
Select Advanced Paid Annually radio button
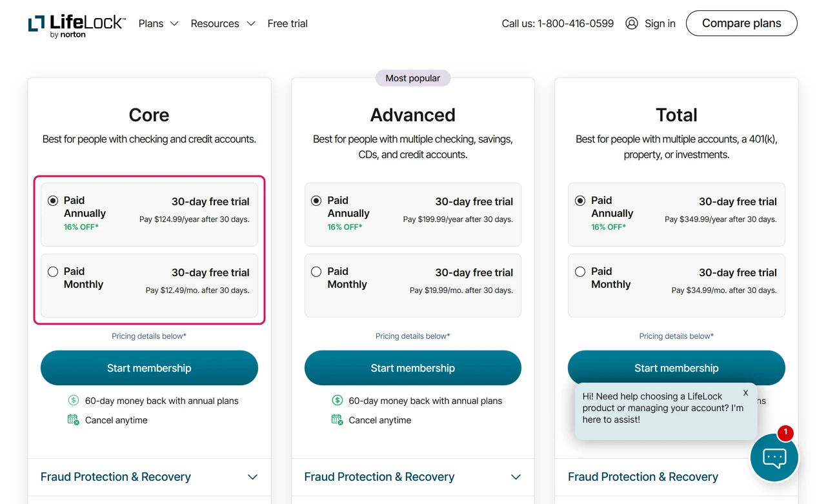pos(316,201)
